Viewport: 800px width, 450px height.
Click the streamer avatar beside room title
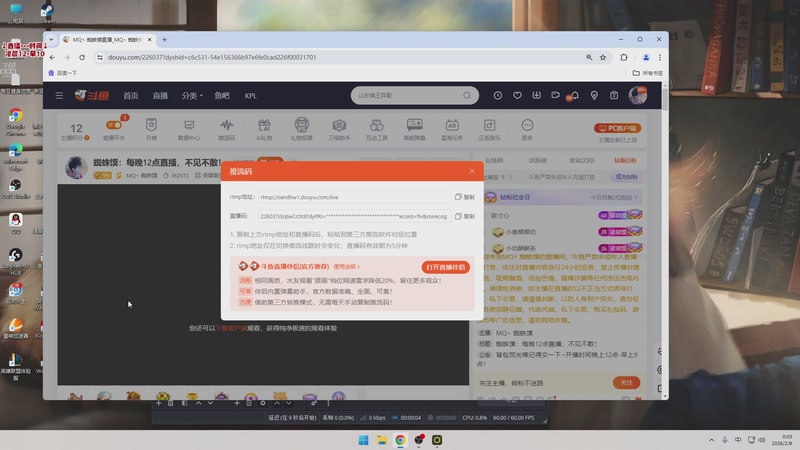coord(76,167)
